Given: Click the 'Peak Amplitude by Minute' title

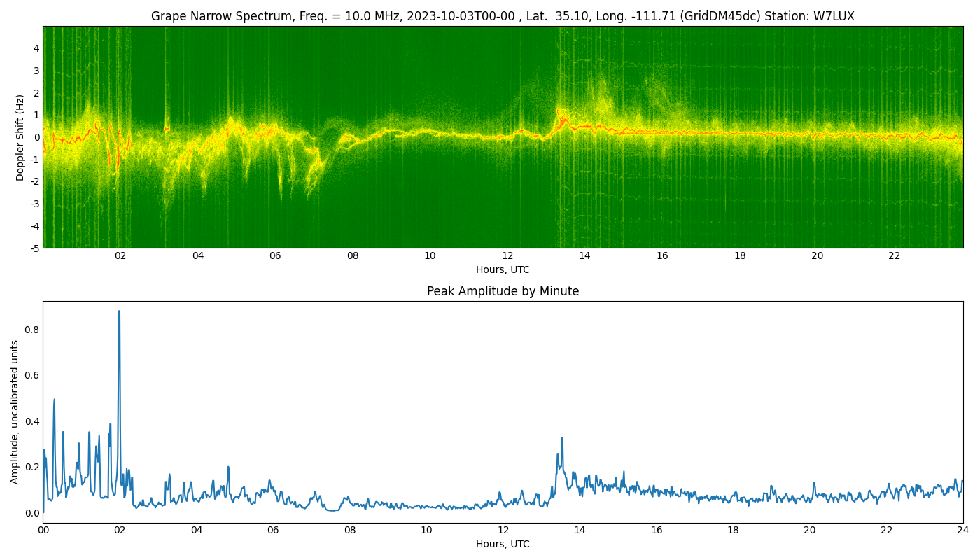Looking at the screenshot, I should click(x=503, y=291).
